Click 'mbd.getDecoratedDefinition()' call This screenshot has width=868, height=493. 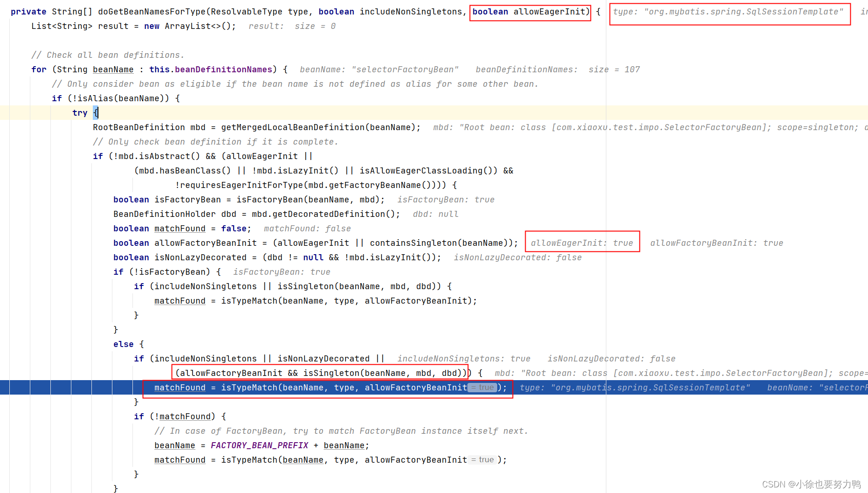point(323,214)
